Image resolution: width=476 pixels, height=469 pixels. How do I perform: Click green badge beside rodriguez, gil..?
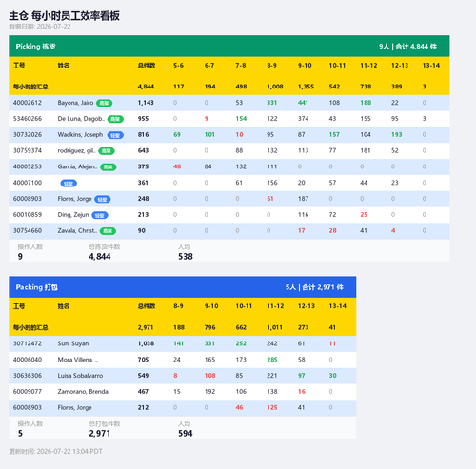point(107,151)
